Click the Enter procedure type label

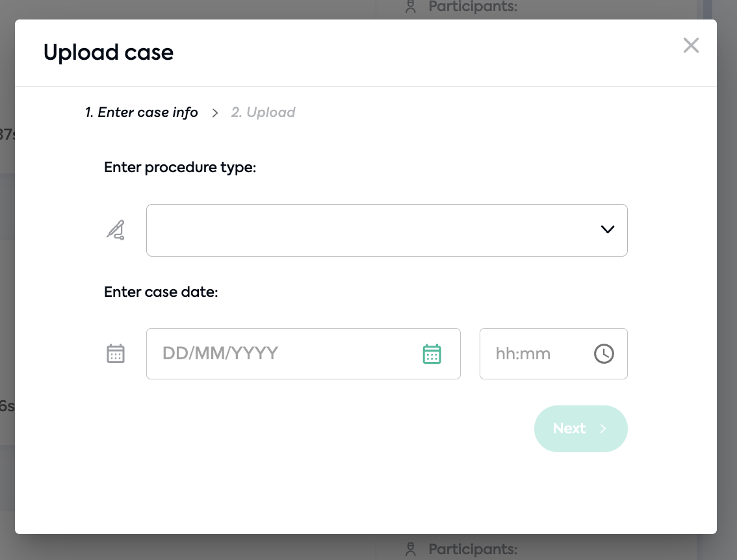point(180,167)
